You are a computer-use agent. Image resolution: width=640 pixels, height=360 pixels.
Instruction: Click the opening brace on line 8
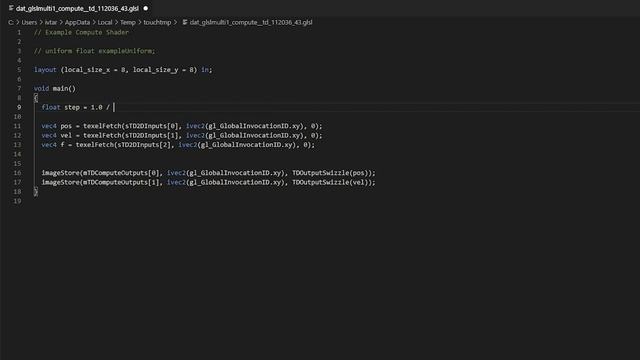pyautogui.click(x=36, y=98)
